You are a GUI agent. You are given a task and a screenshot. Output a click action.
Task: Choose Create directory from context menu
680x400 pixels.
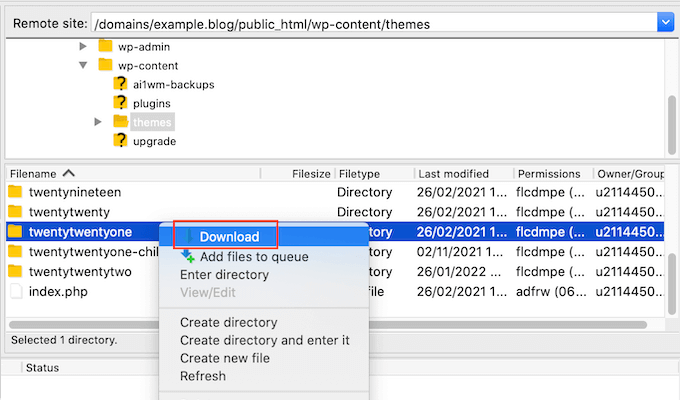(229, 322)
